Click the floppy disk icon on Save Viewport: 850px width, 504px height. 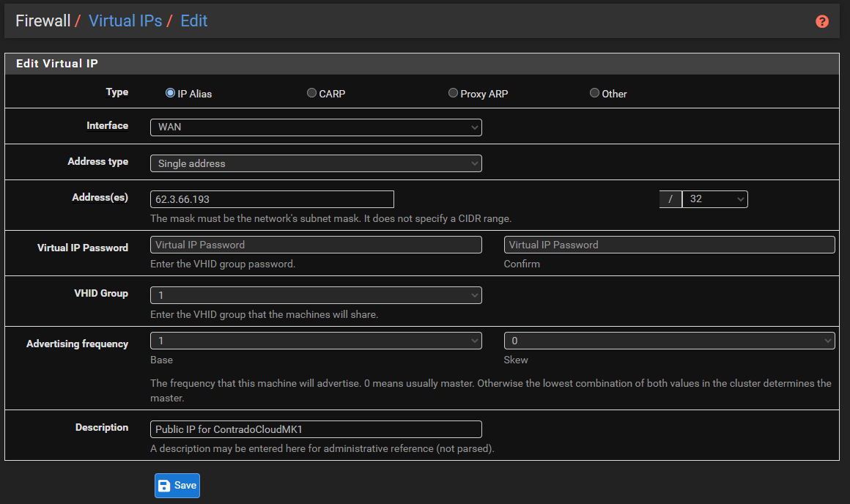[165, 486]
